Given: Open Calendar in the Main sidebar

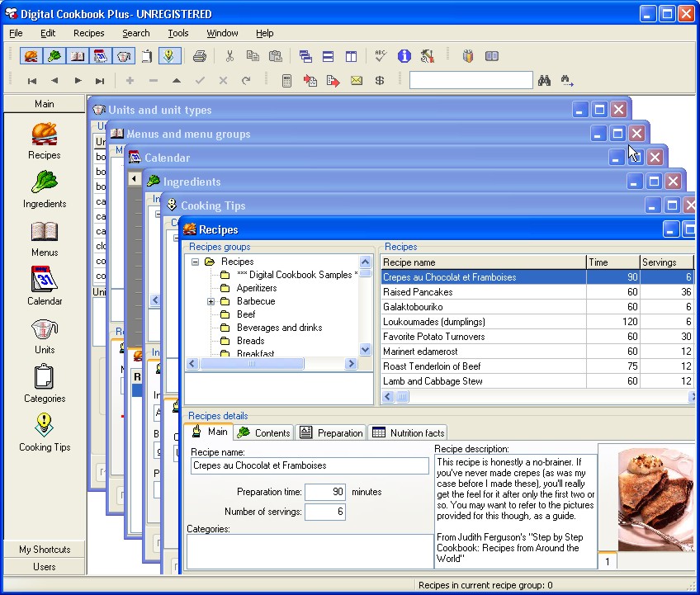Looking at the screenshot, I should click(x=45, y=286).
